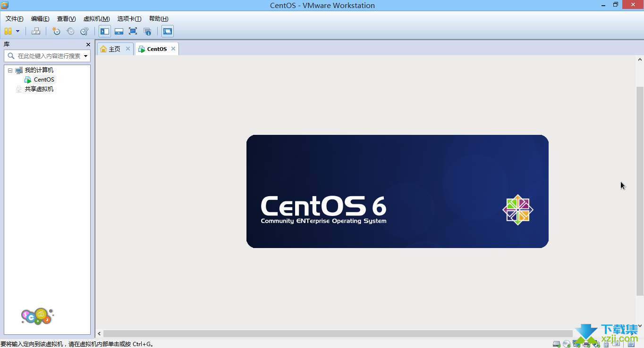The image size is (644, 348).
Task: Open the 帮助(H) menu
Action: [x=159, y=19]
